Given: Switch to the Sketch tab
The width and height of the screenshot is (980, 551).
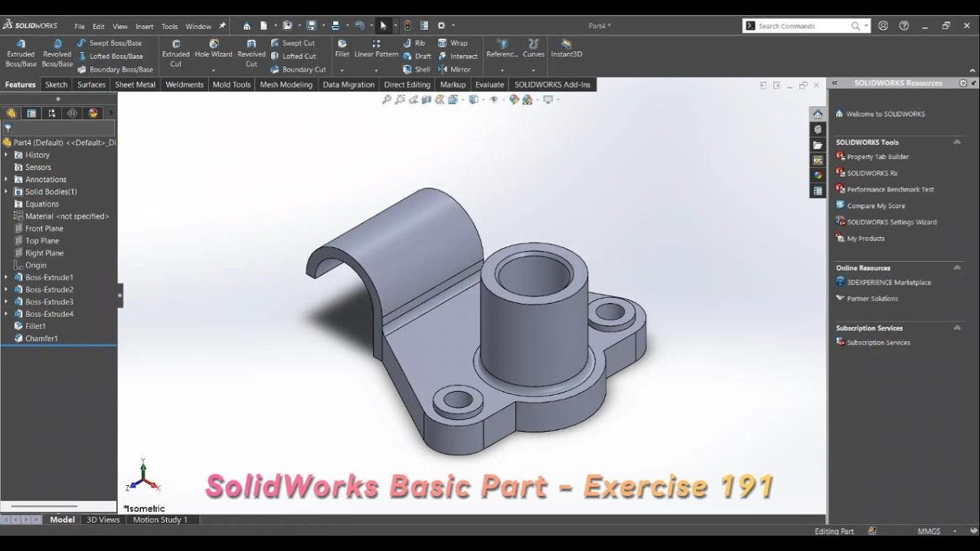Looking at the screenshot, I should (x=56, y=84).
